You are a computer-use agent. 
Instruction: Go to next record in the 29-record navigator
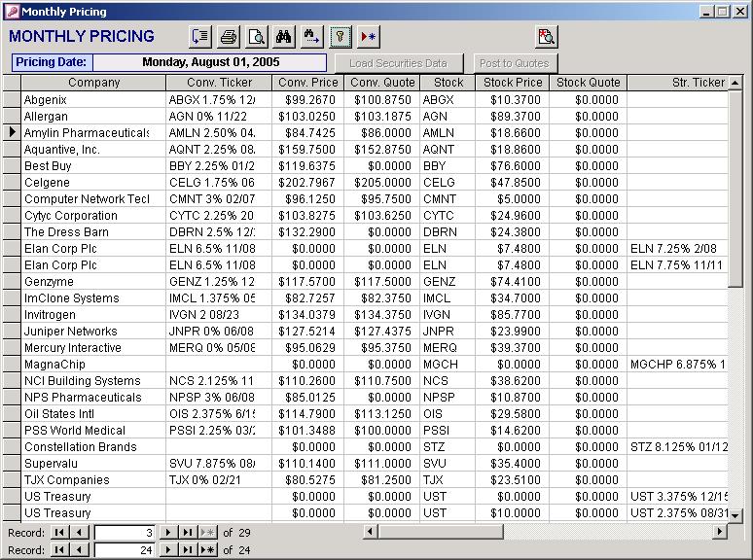pos(167,533)
